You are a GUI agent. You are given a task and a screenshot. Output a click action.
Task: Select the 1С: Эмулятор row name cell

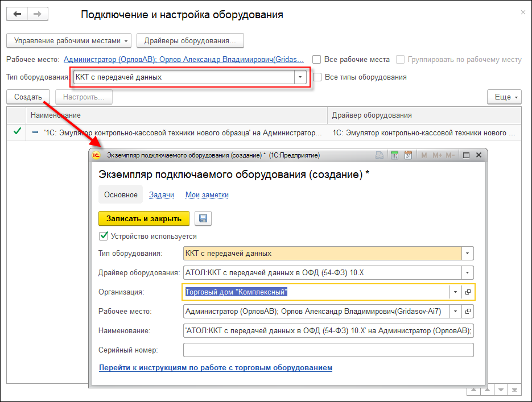click(176, 132)
